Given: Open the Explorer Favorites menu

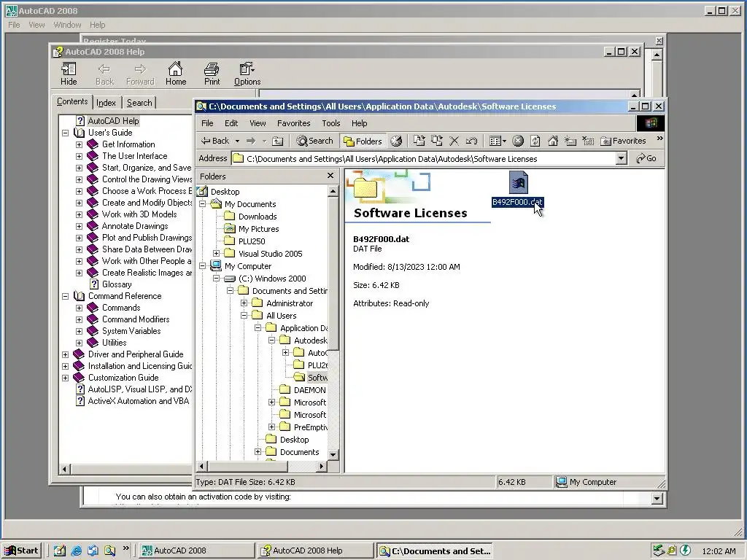Looking at the screenshot, I should coord(293,123).
